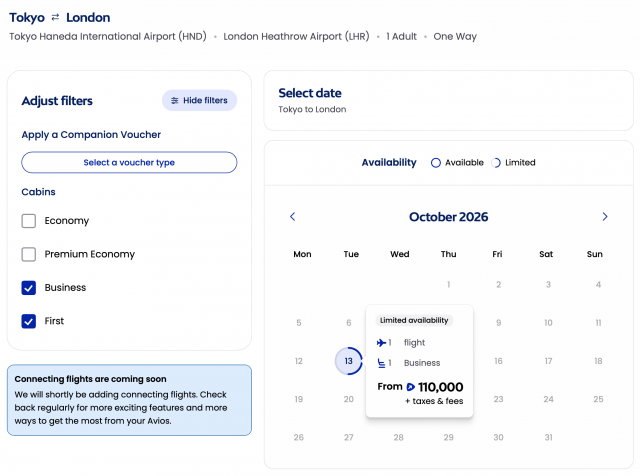Click date 26 in the calendar

[299, 438]
